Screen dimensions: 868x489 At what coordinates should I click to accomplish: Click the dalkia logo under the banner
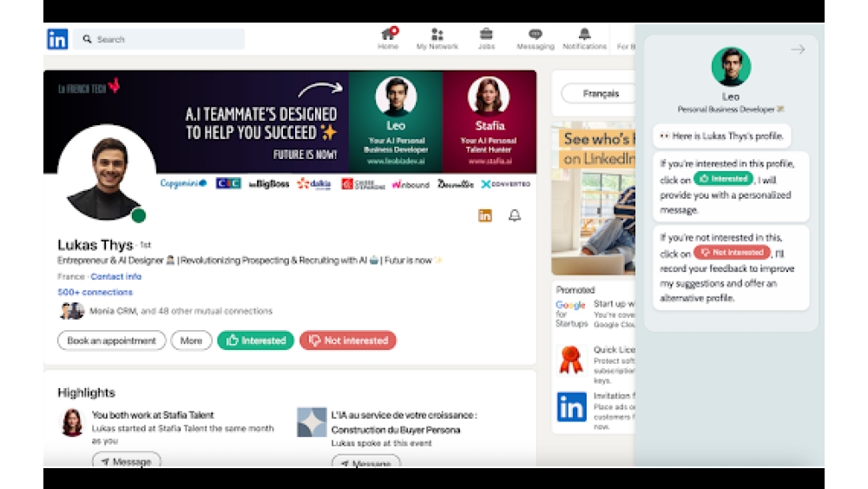(x=314, y=184)
